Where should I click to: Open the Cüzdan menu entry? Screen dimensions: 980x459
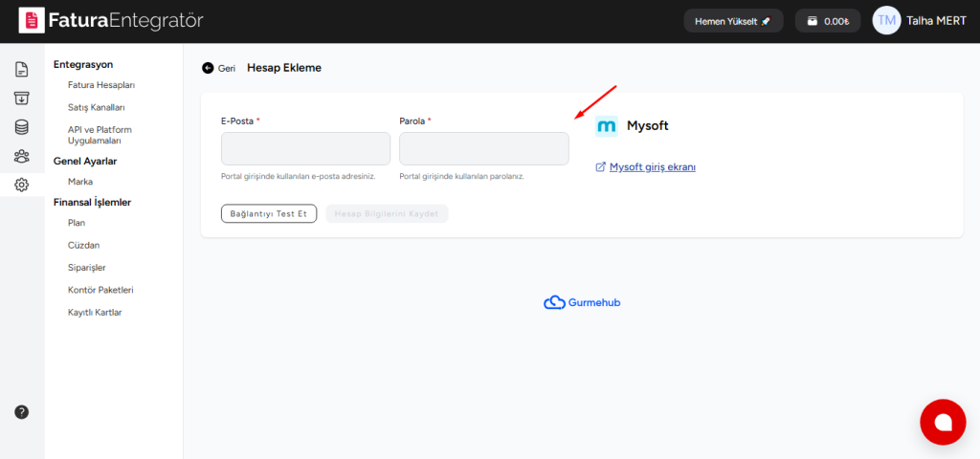(84, 245)
